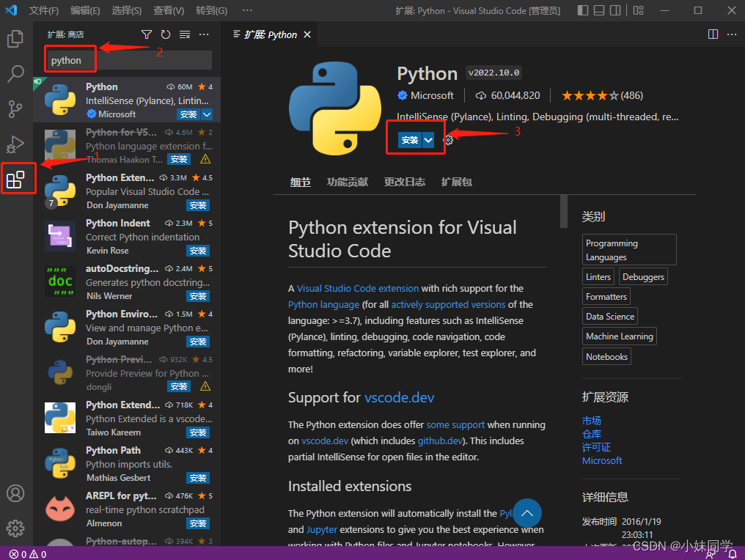
Task: Open the Explorer view in activity bar
Action: click(15, 38)
